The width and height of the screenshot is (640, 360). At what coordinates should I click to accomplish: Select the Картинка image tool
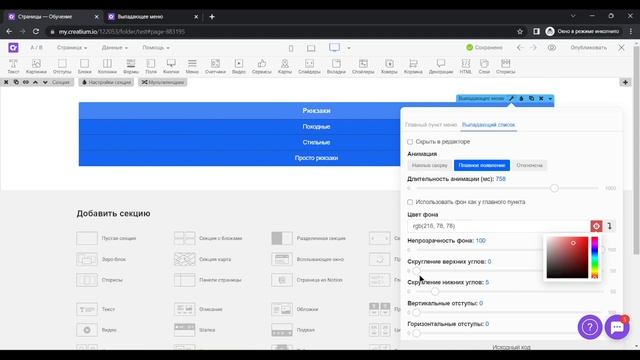tap(36, 66)
